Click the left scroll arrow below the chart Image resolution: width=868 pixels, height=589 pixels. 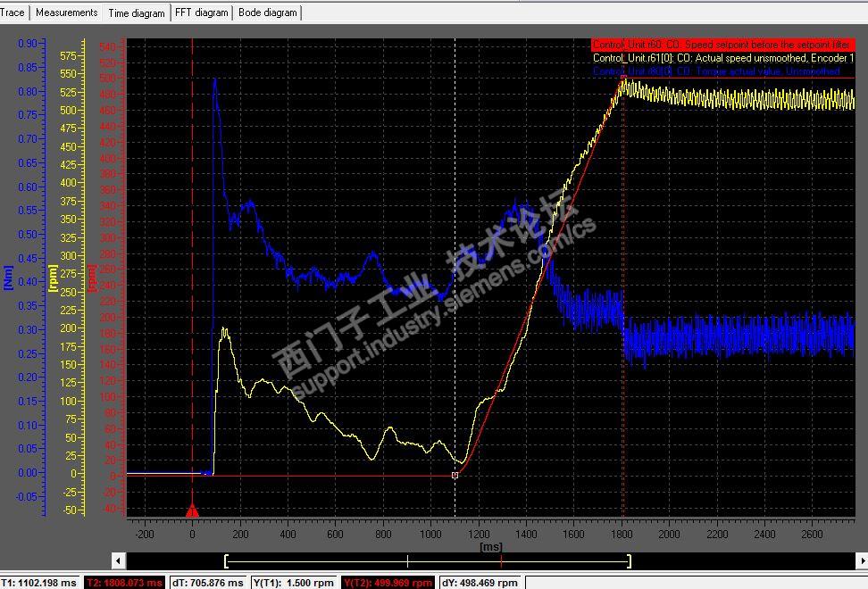[x=118, y=560]
